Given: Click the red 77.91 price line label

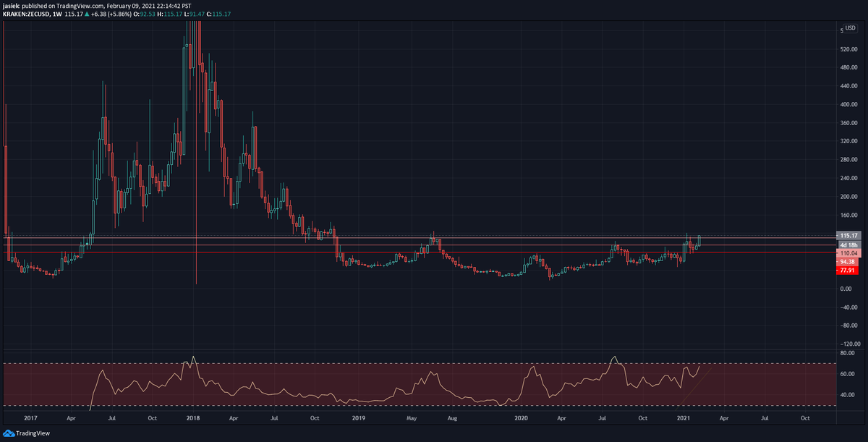Looking at the screenshot, I should [848, 270].
